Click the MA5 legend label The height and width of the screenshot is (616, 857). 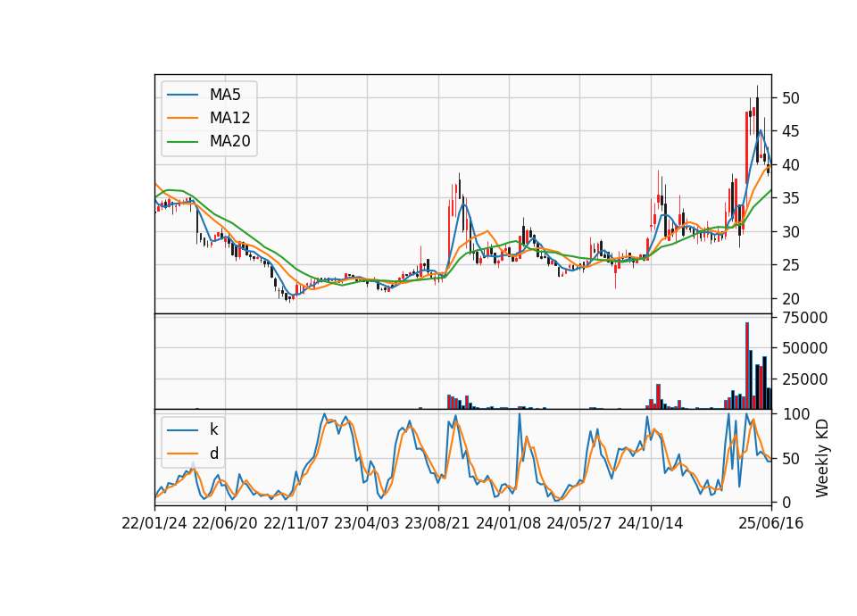point(225,95)
